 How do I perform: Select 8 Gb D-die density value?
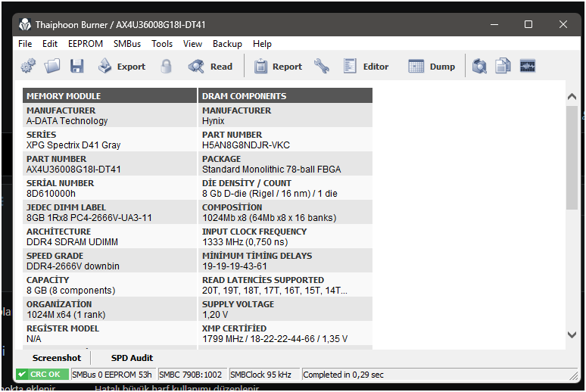pos(270,194)
